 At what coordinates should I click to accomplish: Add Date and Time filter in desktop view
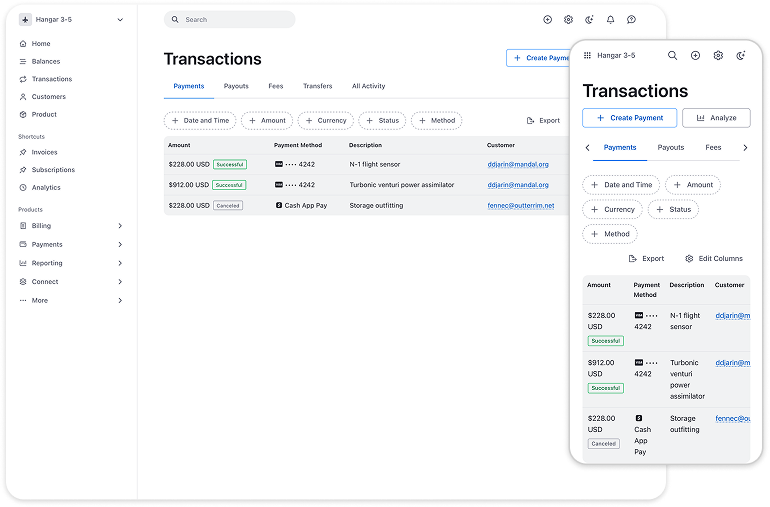[200, 121]
